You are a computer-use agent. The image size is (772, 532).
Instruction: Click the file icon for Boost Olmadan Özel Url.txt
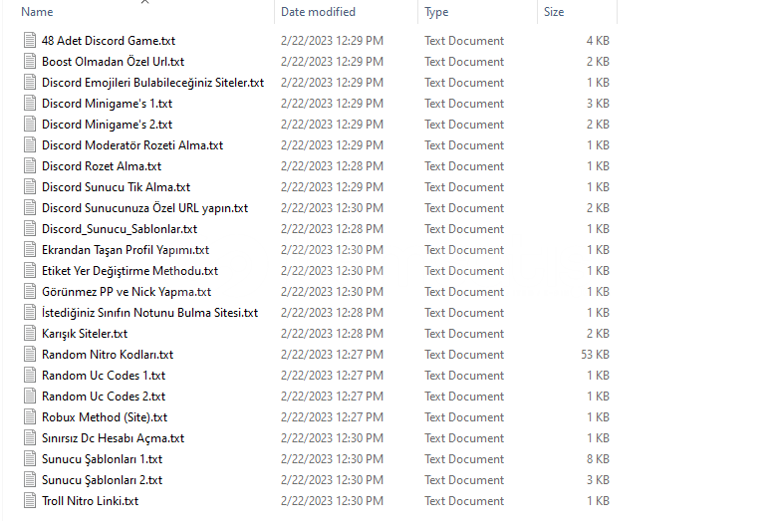(x=30, y=62)
